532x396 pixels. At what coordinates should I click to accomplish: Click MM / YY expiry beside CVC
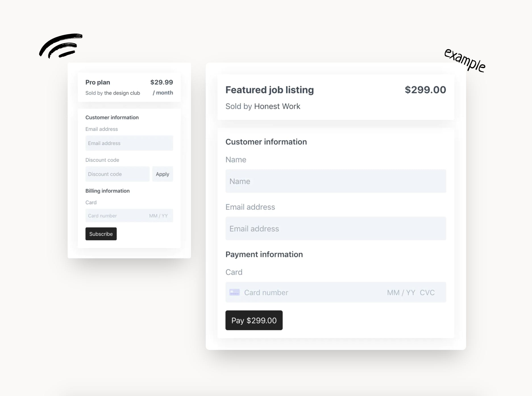401,292
